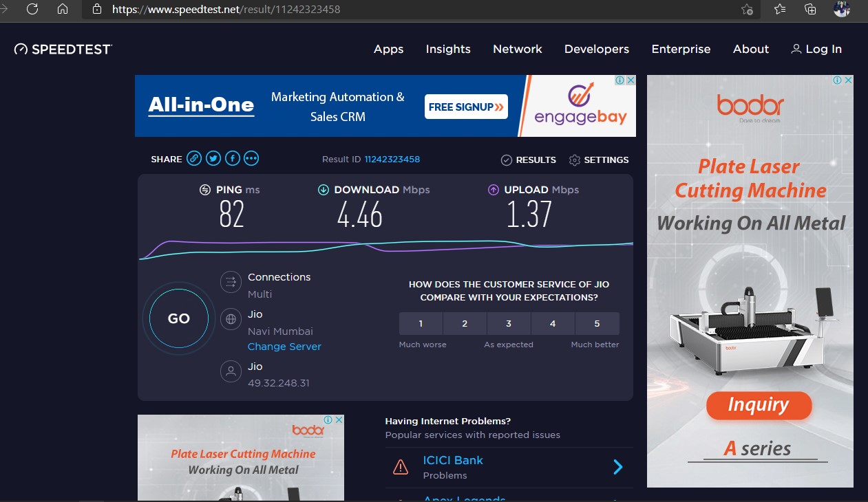Open more share options (three dots icon)
Image resolution: width=868 pixels, height=502 pixels.
tap(251, 159)
